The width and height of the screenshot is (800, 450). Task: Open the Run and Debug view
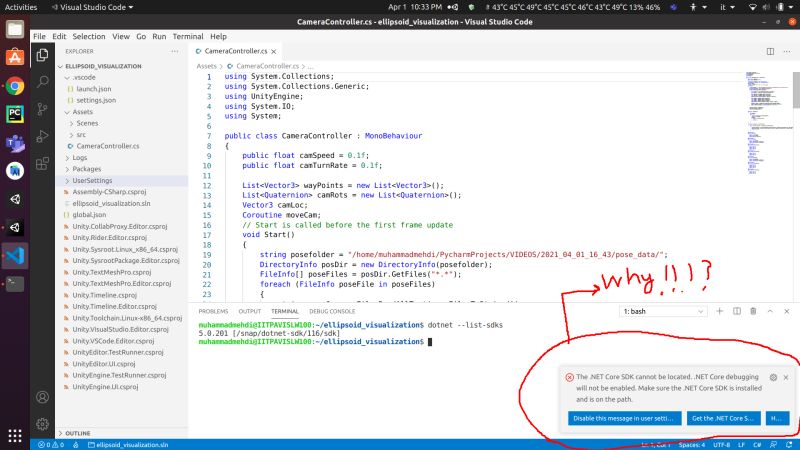click(x=42, y=136)
